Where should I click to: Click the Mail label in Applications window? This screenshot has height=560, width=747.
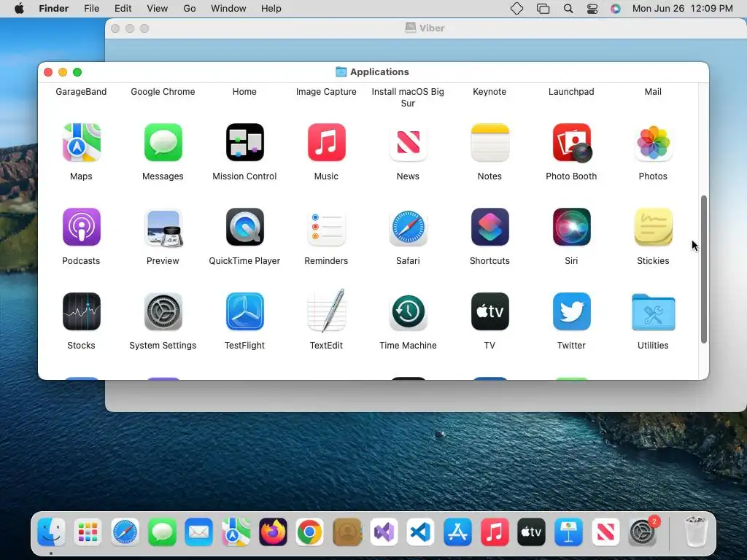coord(653,91)
